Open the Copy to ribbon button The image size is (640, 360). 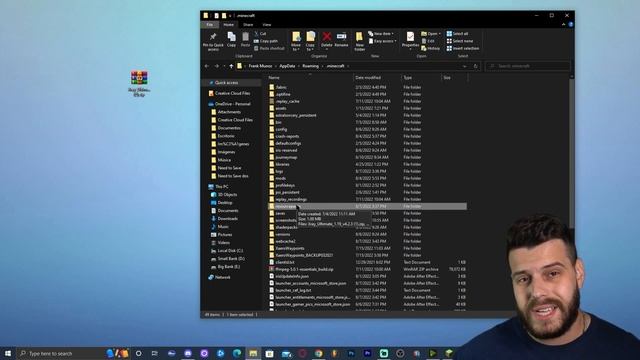310,41
